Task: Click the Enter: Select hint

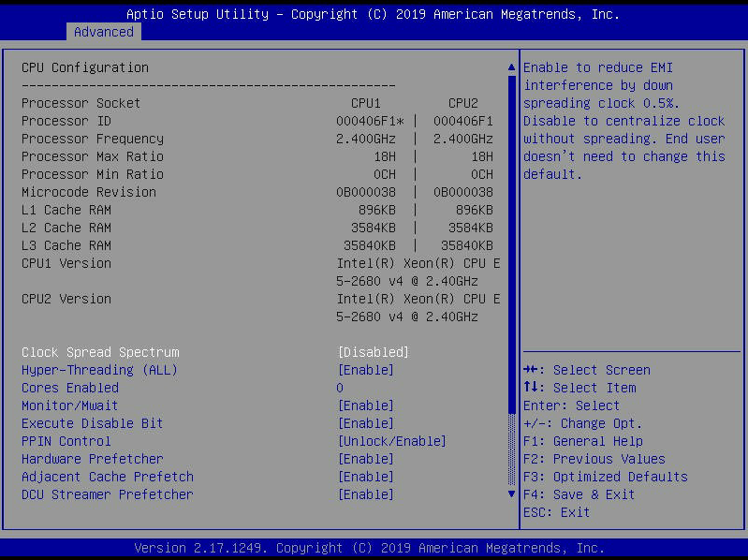Action: pyautogui.click(x=571, y=405)
